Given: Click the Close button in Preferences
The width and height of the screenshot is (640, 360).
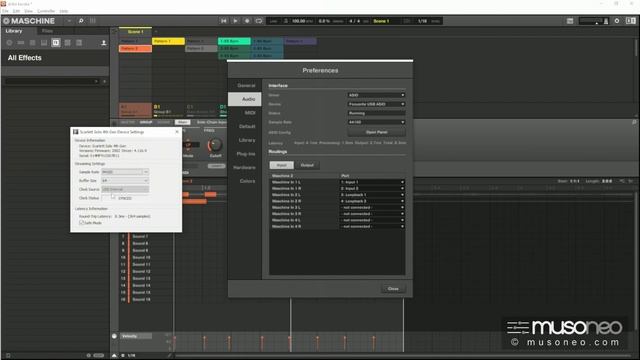Looking at the screenshot, I should click(393, 289).
